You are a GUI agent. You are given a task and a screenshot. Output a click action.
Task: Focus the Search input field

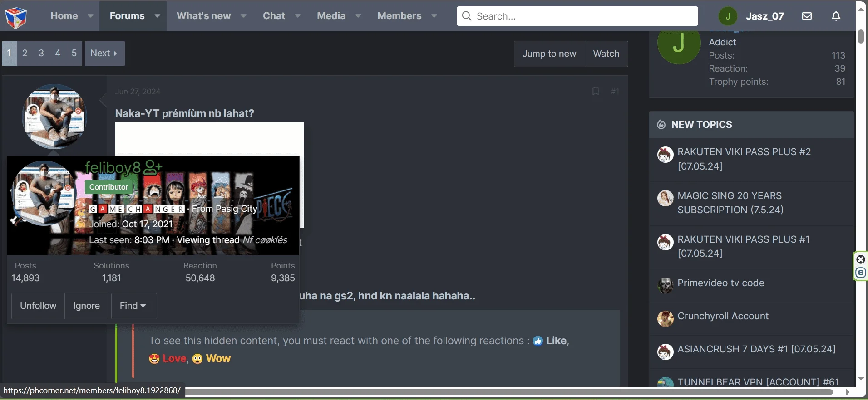(x=577, y=16)
